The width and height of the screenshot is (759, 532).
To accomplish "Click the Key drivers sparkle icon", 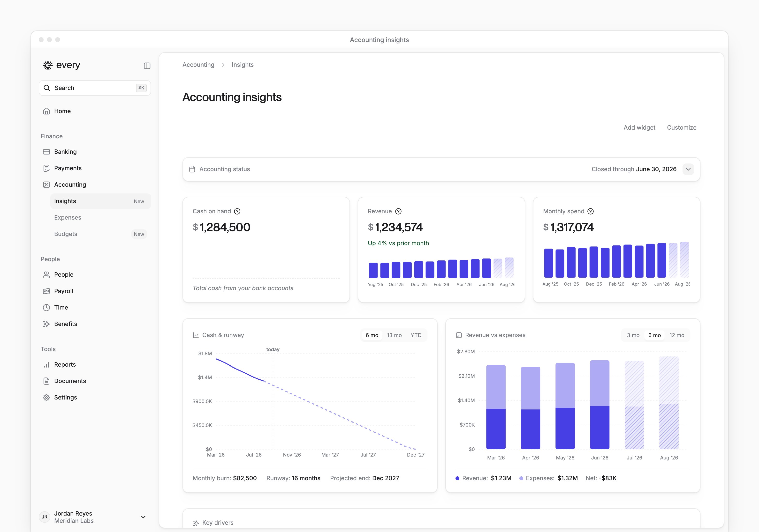I will click(x=196, y=523).
